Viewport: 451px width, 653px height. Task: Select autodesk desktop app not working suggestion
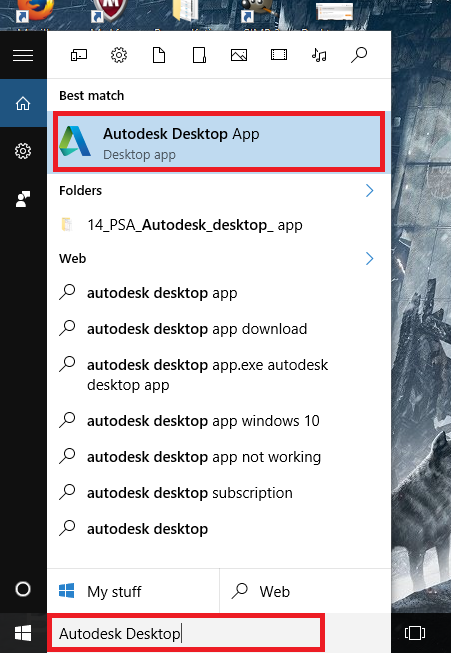pyautogui.click(x=219, y=457)
